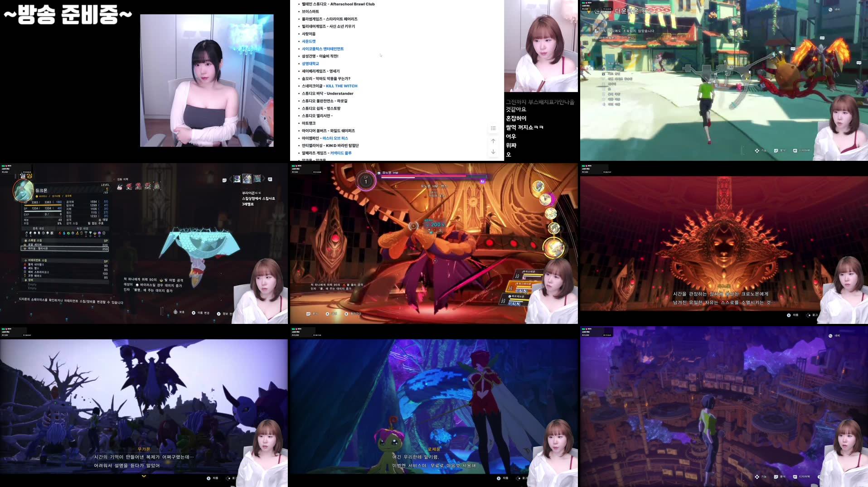Click the chat message 혼잡허이

point(516,118)
